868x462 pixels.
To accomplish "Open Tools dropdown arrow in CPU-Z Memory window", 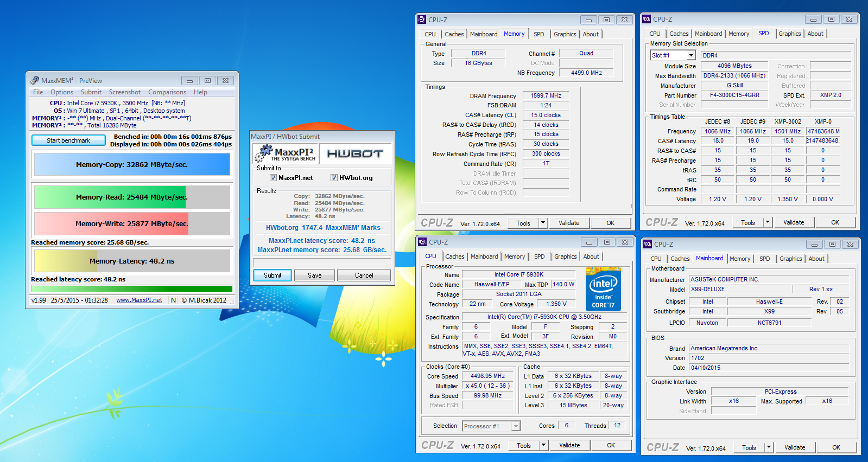I will [543, 223].
